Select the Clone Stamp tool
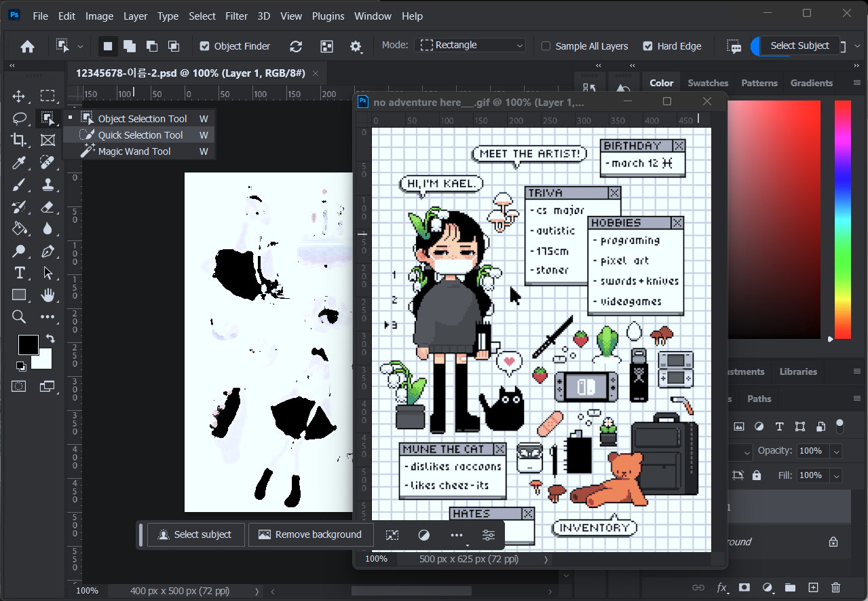The width and height of the screenshot is (868, 601). [48, 185]
